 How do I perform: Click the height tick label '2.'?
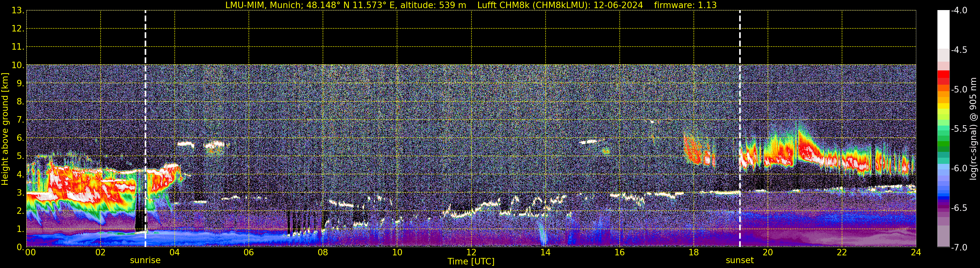pos(20,211)
